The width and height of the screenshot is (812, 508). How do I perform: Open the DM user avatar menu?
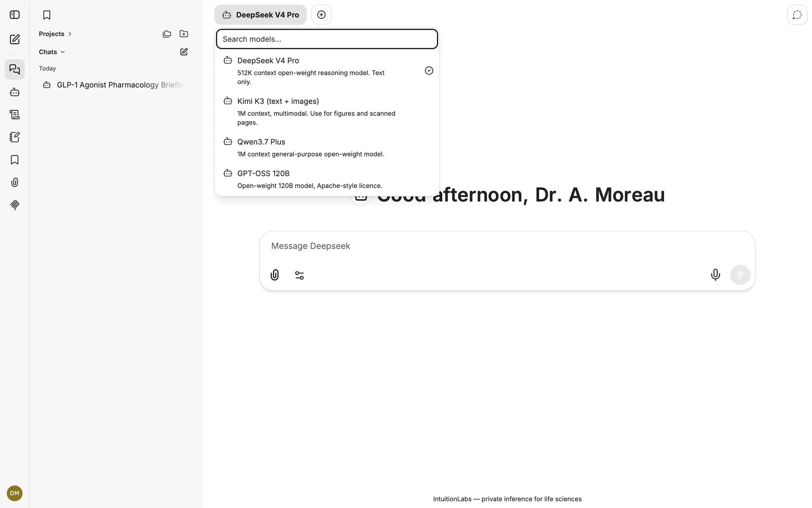(15, 493)
